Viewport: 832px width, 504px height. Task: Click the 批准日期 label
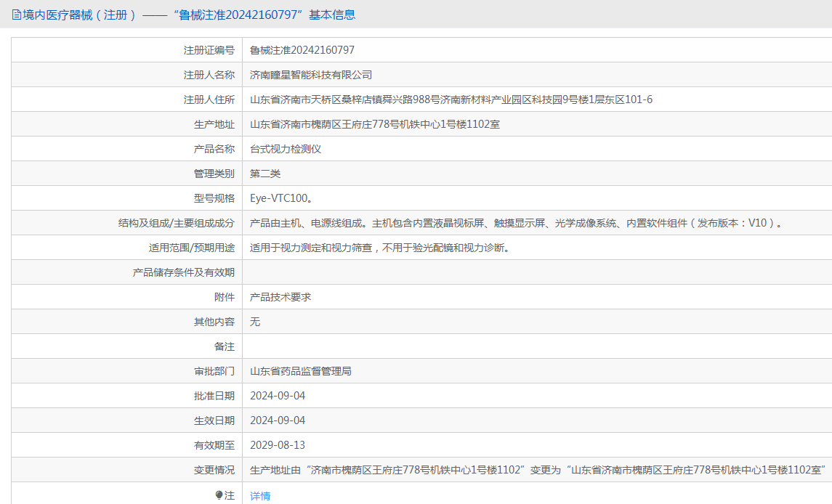pos(214,396)
